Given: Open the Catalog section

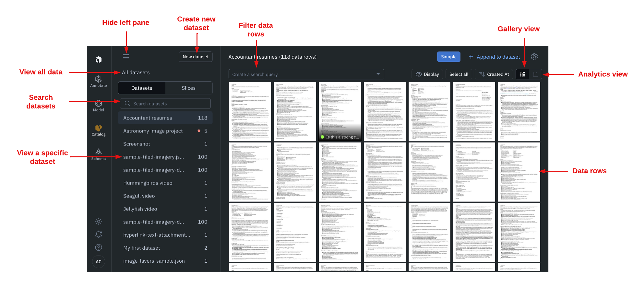Looking at the screenshot, I should tap(99, 131).
